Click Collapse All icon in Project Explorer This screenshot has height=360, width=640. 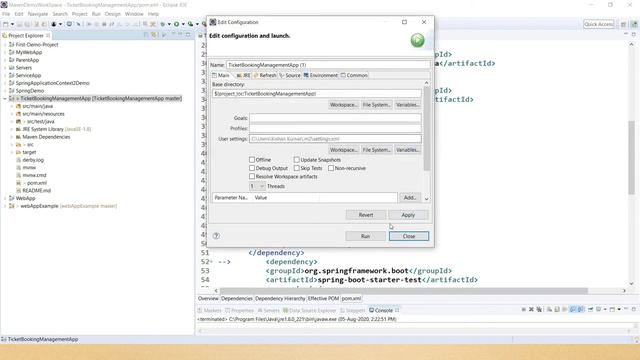(x=147, y=35)
